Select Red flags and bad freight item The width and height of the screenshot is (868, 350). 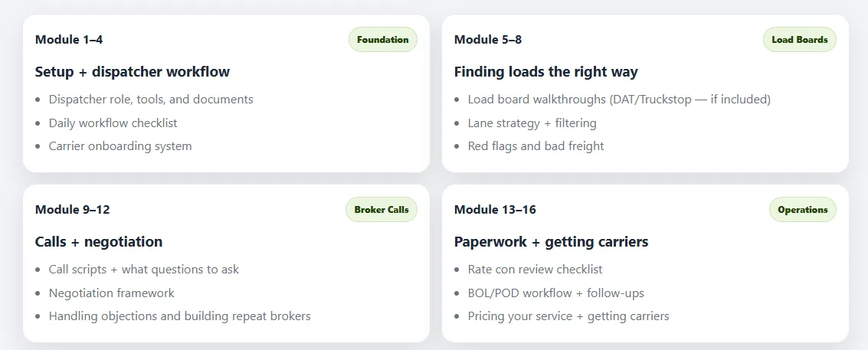click(x=536, y=146)
